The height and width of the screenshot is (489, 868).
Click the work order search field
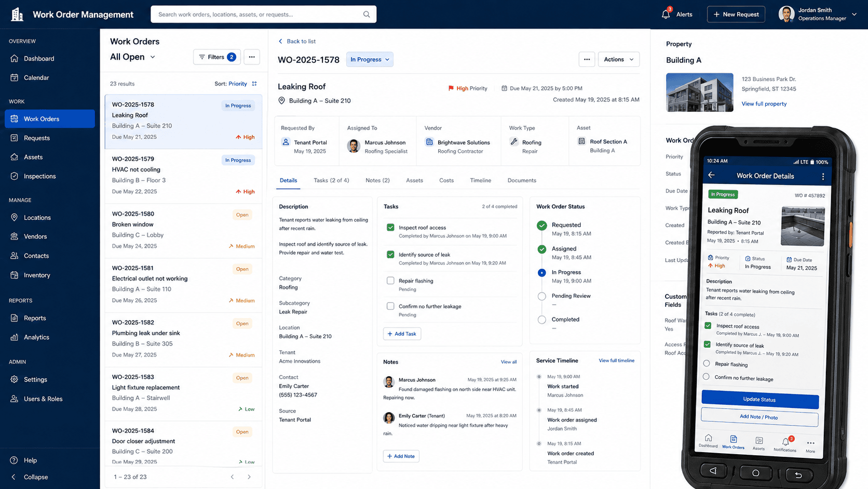[263, 14]
